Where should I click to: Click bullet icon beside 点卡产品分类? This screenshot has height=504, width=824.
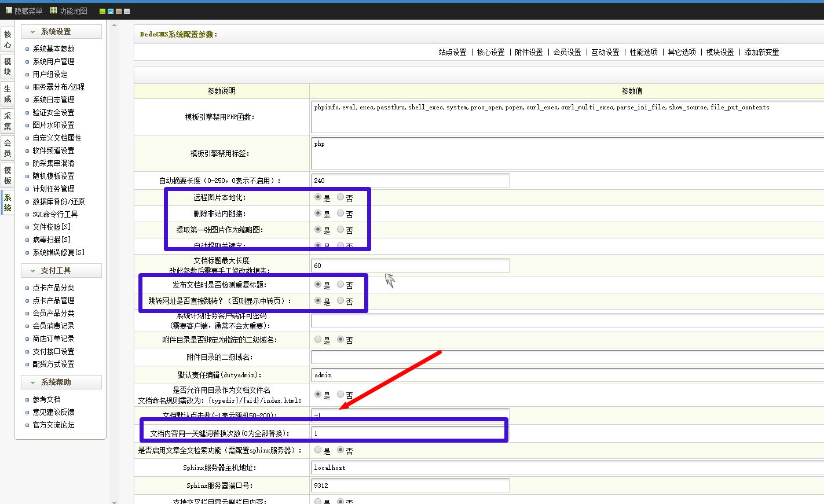coord(27,288)
